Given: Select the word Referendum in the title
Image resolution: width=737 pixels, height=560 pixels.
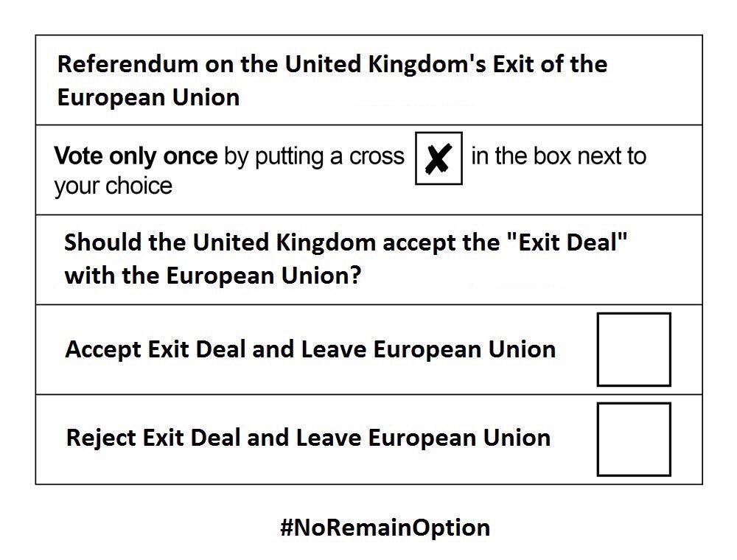Looking at the screenshot, I should 128,64.
